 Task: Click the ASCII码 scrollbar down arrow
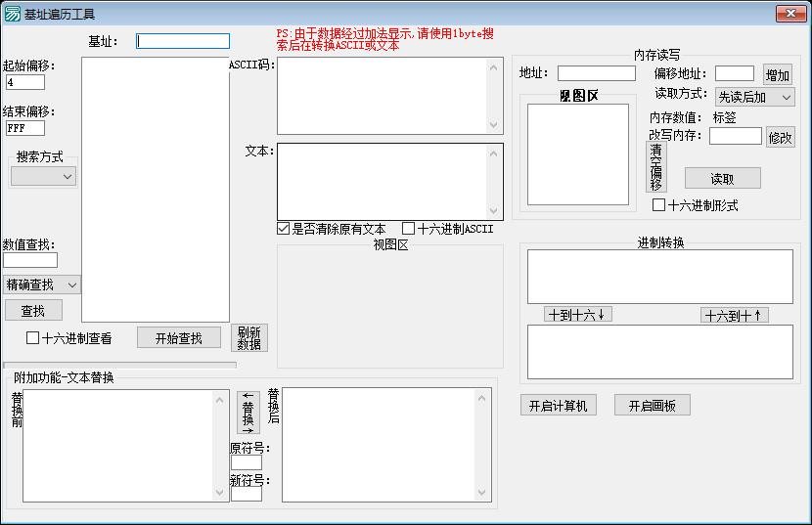(493, 125)
